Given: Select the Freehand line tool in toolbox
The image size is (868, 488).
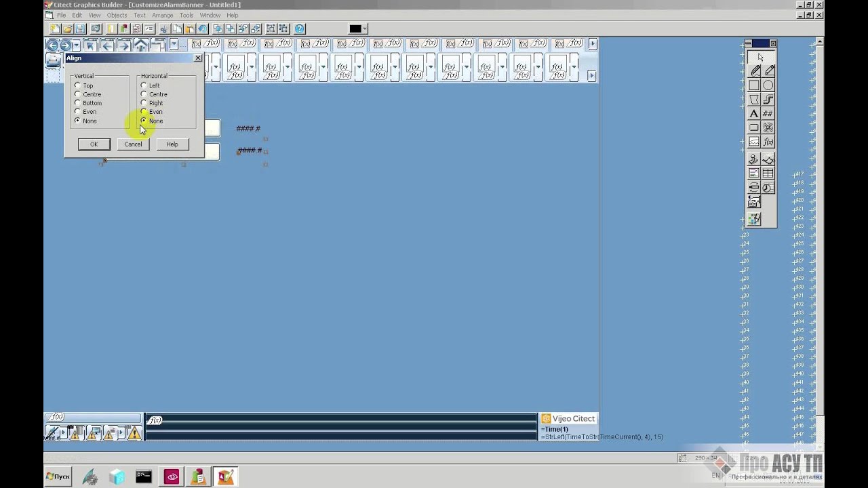Looking at the screenshot, I should pos(754,71).
